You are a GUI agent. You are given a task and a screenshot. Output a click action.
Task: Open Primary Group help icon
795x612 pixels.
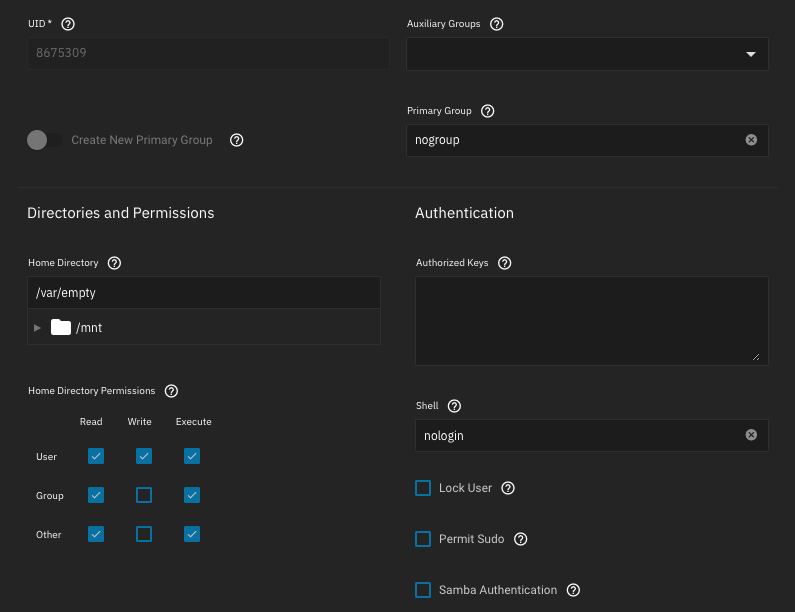(488, 111)
